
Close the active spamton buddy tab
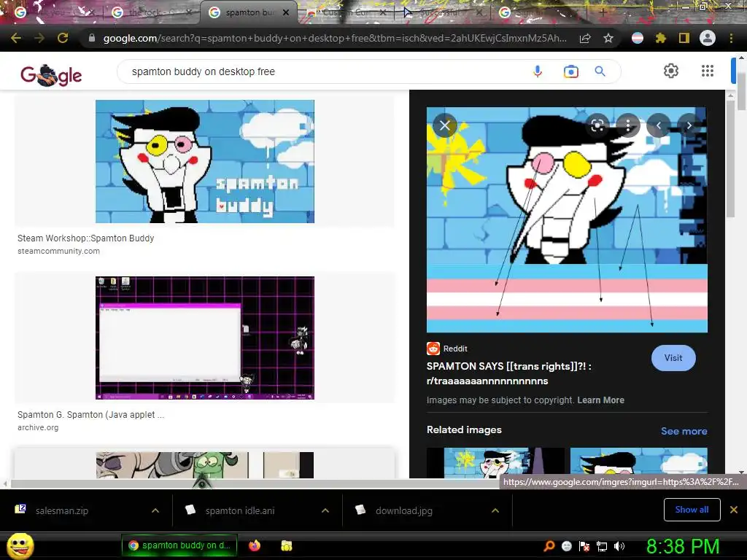[x=286, y=12]
